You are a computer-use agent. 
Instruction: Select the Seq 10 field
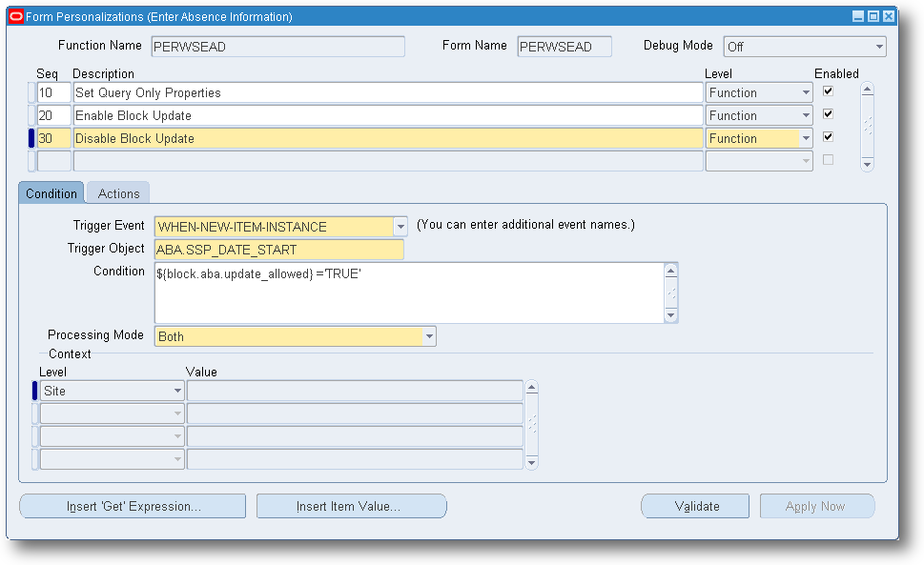coord(54,93)
